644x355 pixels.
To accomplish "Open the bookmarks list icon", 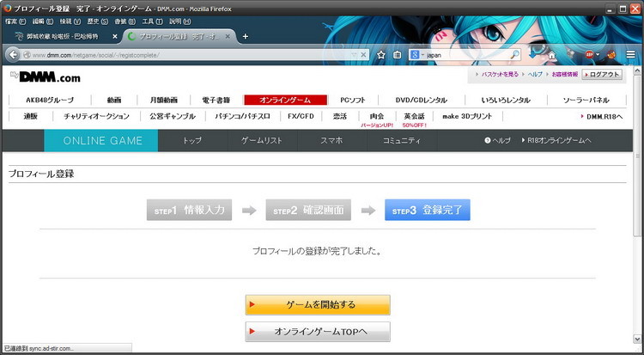I will point(398,55).
